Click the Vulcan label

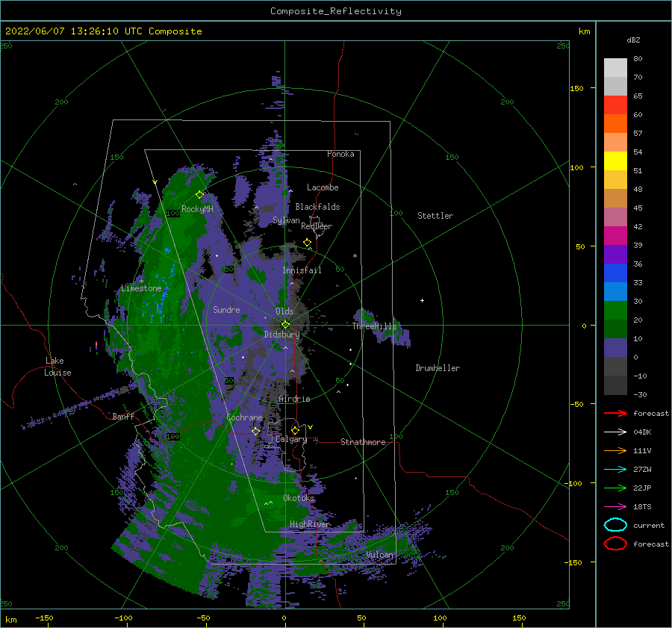pos(380,555)
